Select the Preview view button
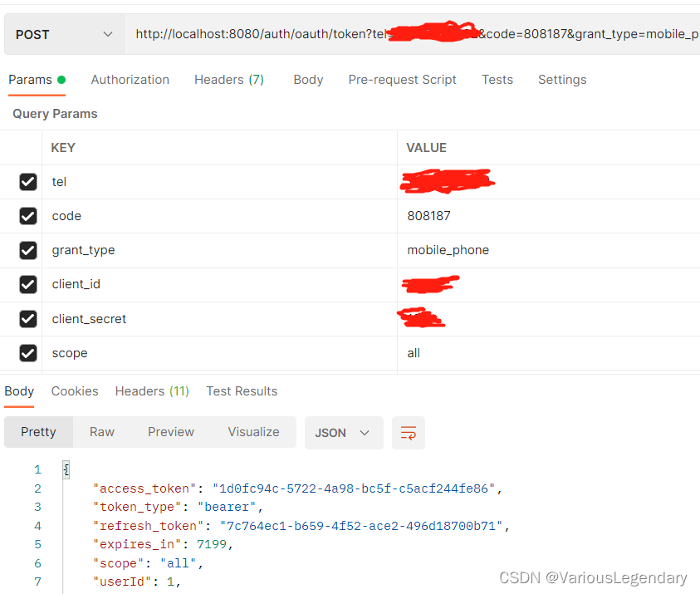This screenshot has width=700, height=594. [x=171, y=432]
